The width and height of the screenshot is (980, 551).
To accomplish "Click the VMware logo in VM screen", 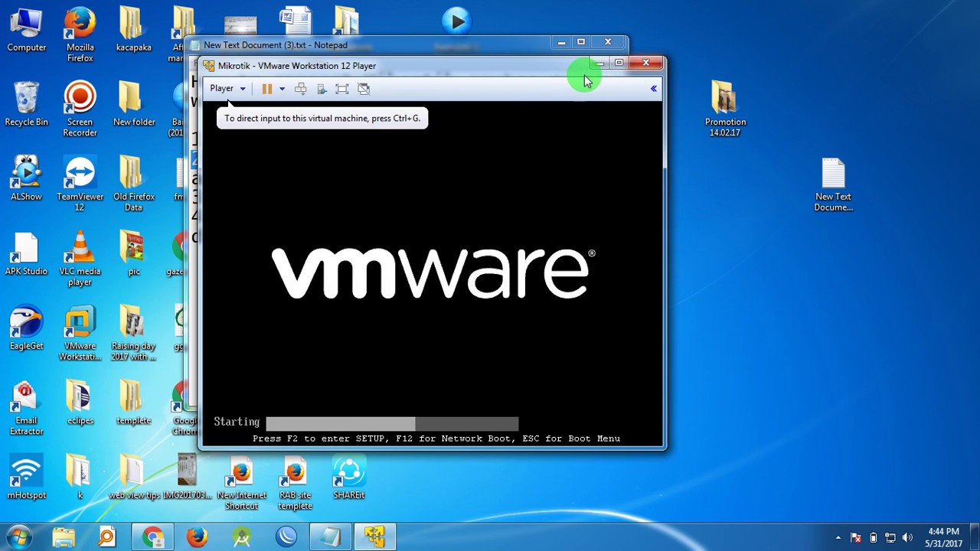I will 433,273.
